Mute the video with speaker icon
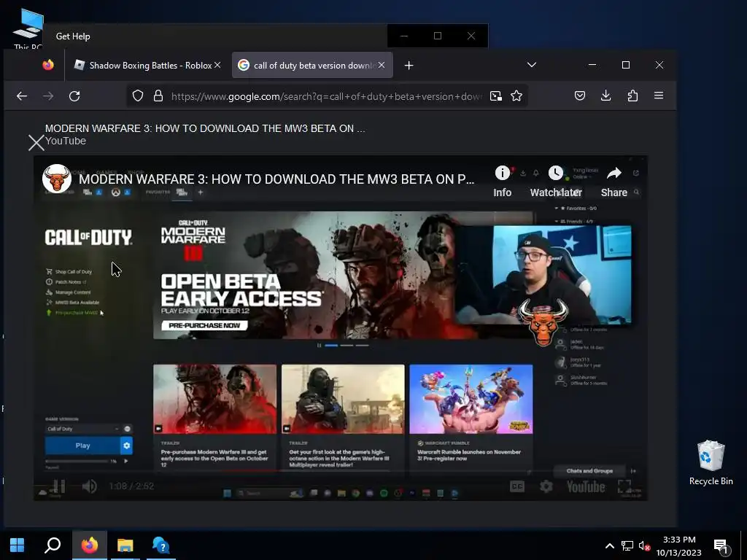This screenshot has width=747, height=560. [90, 486]
